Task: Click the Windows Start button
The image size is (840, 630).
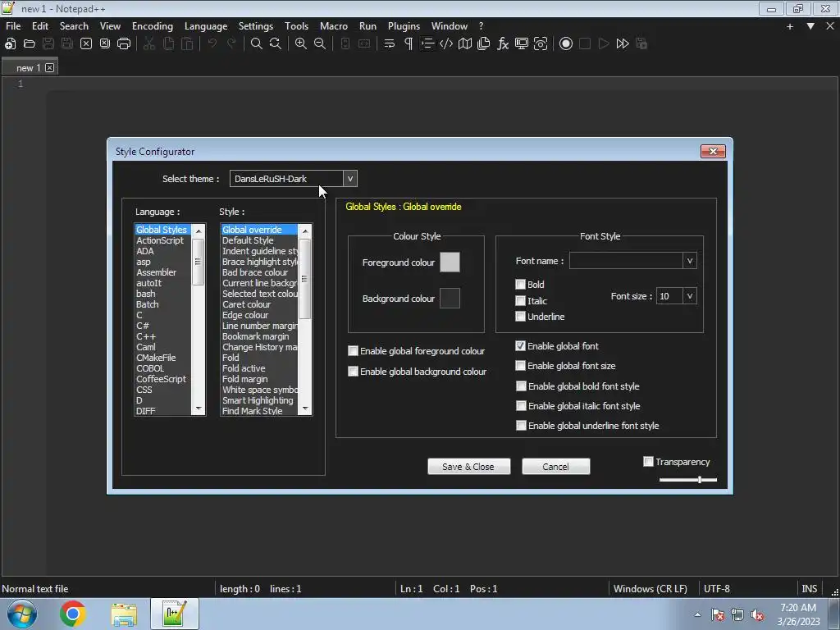Action: pyautogui.click(x=22, y=614)
